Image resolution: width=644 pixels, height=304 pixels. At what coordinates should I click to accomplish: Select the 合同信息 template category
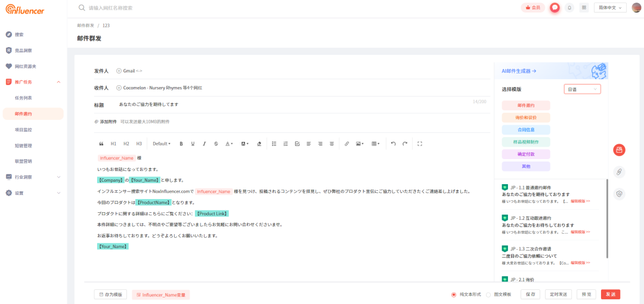[x=526, y=130]
